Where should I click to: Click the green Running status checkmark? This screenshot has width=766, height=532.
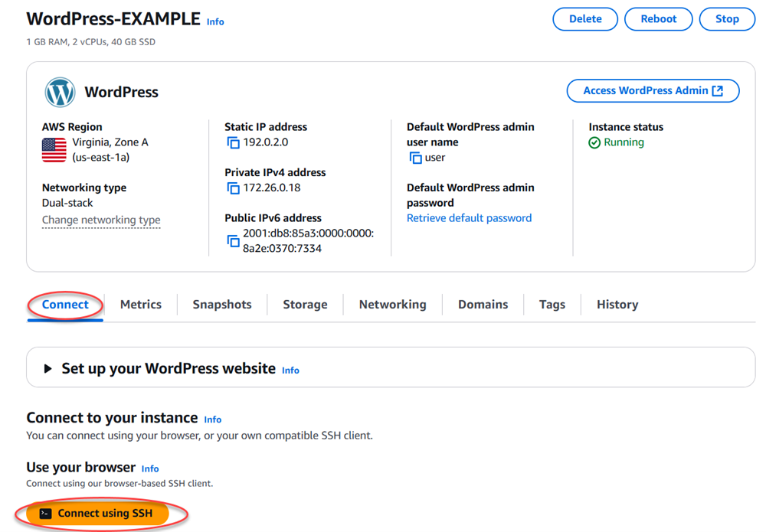594,143
